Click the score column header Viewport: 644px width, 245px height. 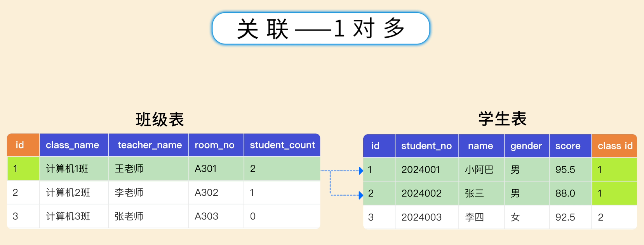pyautogui.click(x=568, y=146)
